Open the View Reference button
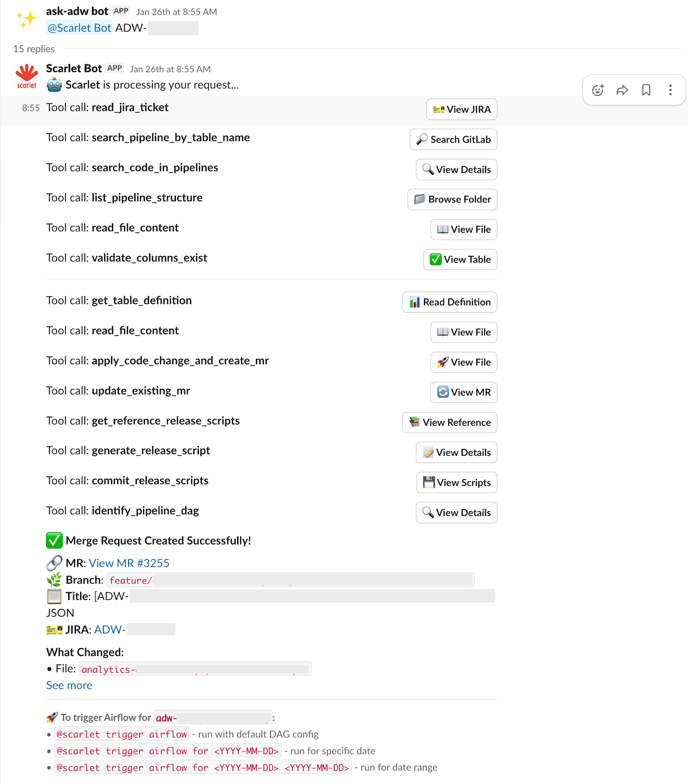 [x=450, y=422]
